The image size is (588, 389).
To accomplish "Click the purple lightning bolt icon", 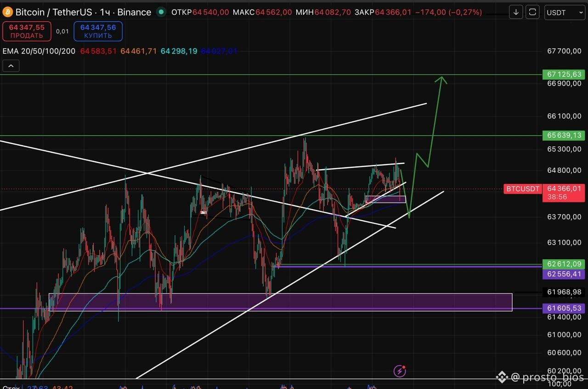I will [400, 371].
